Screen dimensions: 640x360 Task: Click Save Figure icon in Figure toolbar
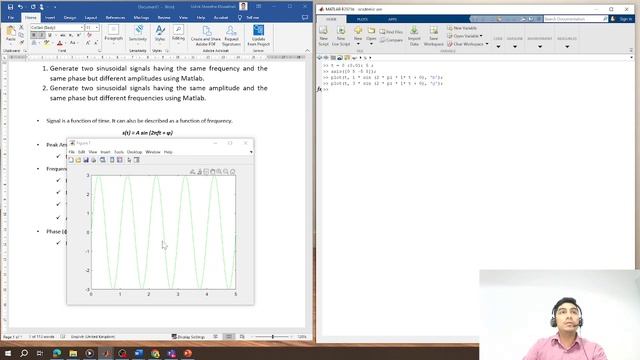86,160
